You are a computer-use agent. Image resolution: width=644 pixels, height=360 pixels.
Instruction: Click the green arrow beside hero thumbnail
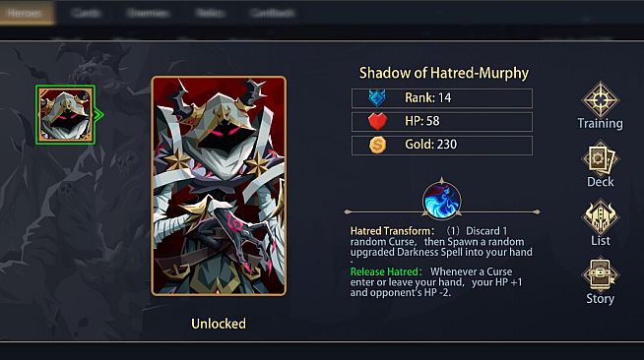(x=99, y=115)
